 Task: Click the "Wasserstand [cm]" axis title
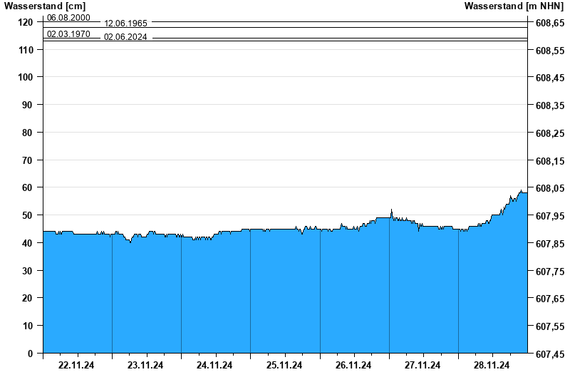45,6
